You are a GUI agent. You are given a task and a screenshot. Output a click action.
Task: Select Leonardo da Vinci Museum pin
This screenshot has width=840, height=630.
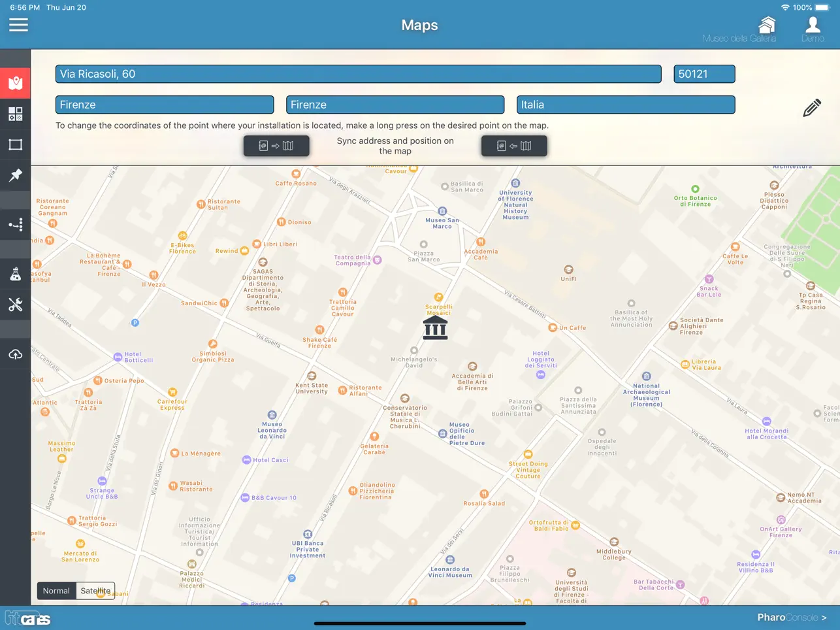tap(450, 559)
